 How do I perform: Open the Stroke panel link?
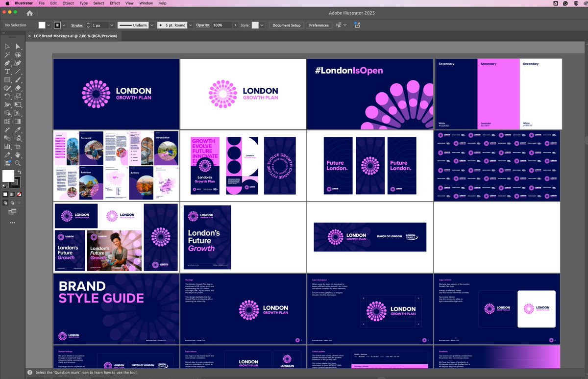(x=77, y=25)
